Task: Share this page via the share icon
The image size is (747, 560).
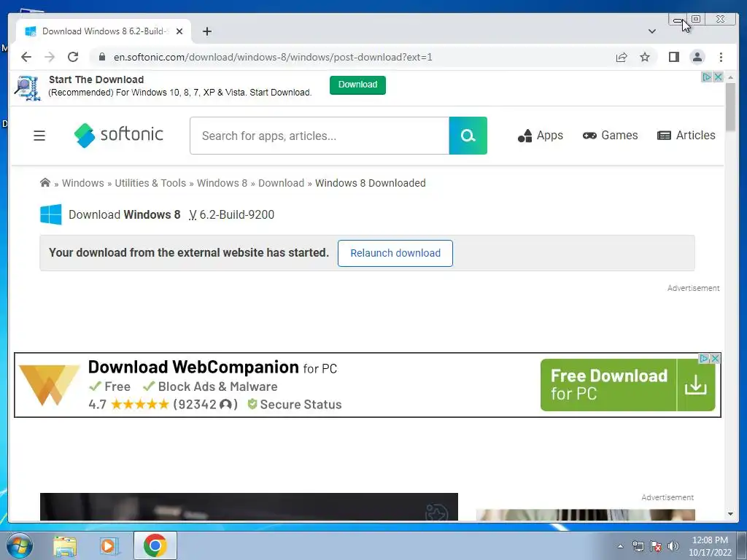Action: click(622, 57)
